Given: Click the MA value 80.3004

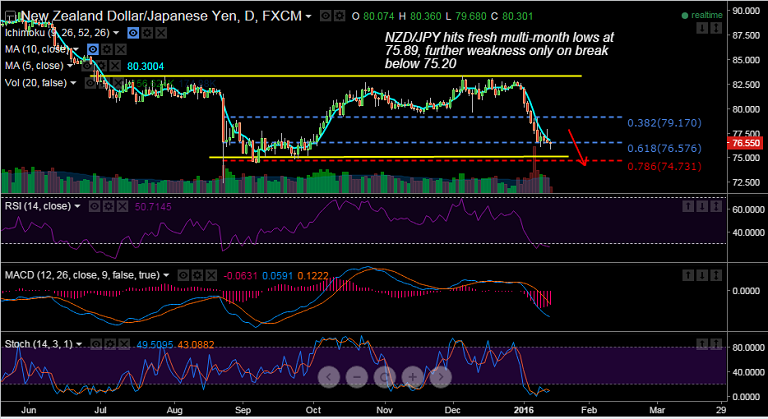Looking at the screenshot, I should 145,67.
